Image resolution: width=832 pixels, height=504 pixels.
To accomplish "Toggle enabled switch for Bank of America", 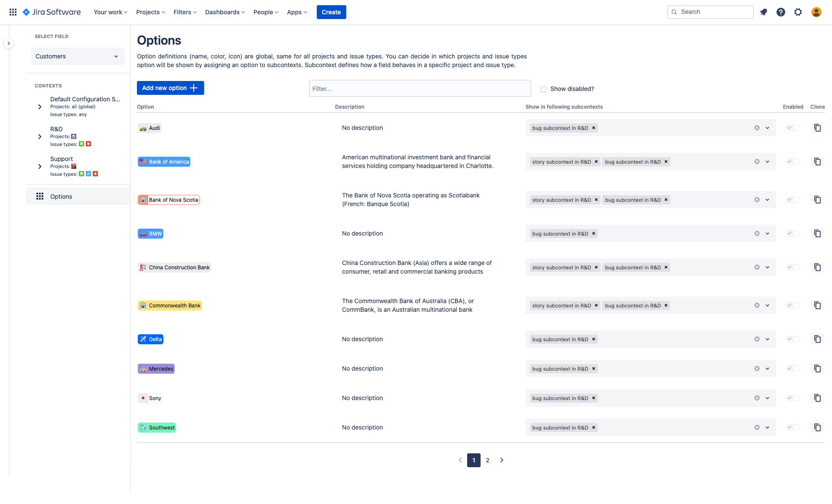I will click(793, 162).
